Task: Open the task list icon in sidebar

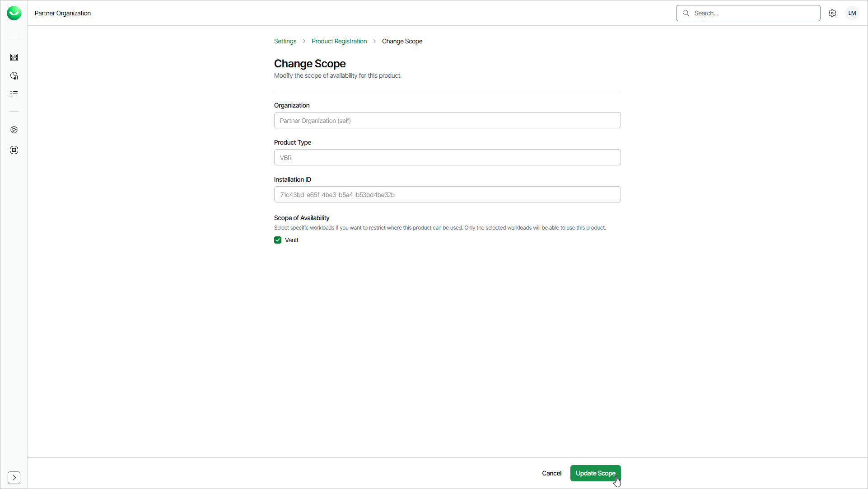Action: point(14,94)
